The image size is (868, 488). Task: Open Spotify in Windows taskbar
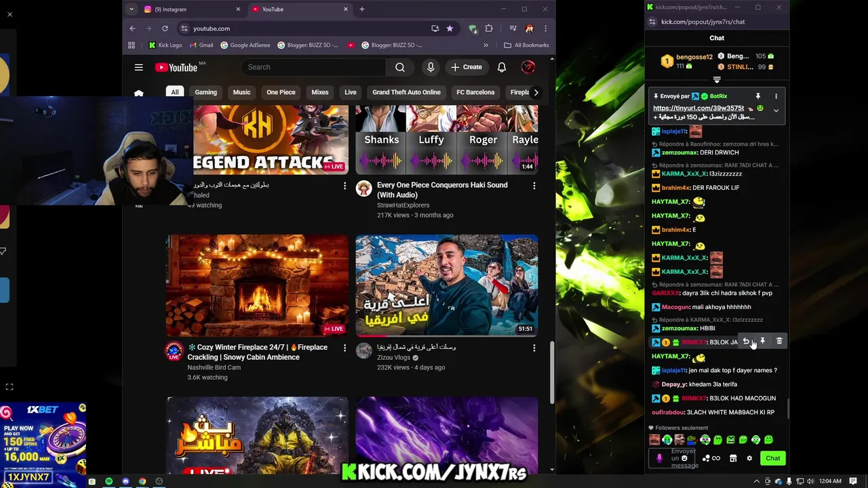108,481
